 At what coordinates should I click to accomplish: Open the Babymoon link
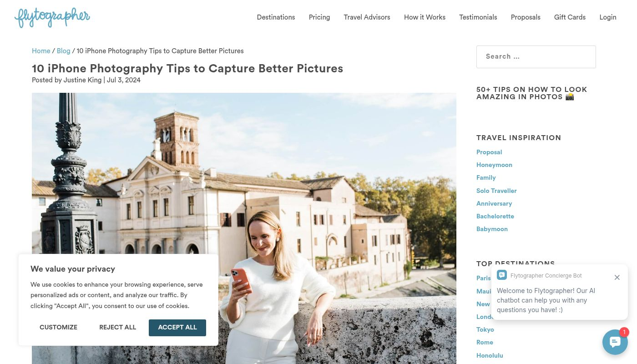(492, 229)
